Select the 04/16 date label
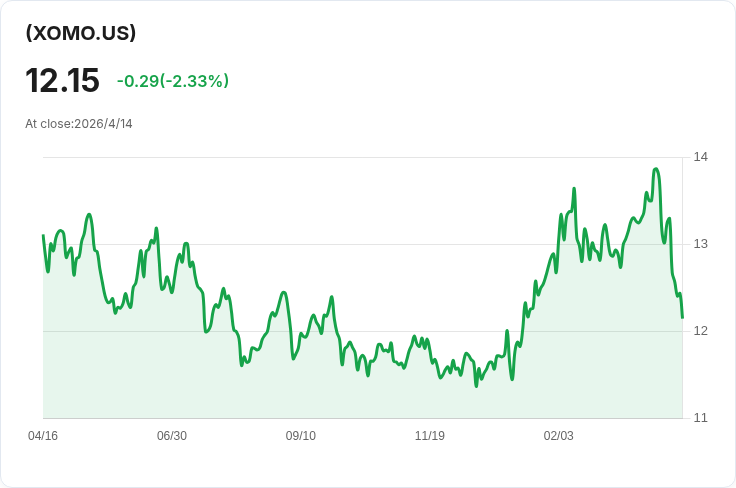The width and height of the screenshot is (736, 488). point(43,436)
